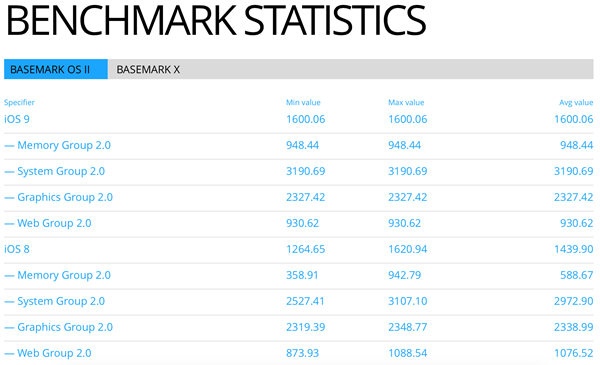Click the Avg value column header
The height and width of the screenshot is (365, 600).
(x=576, y=103)
